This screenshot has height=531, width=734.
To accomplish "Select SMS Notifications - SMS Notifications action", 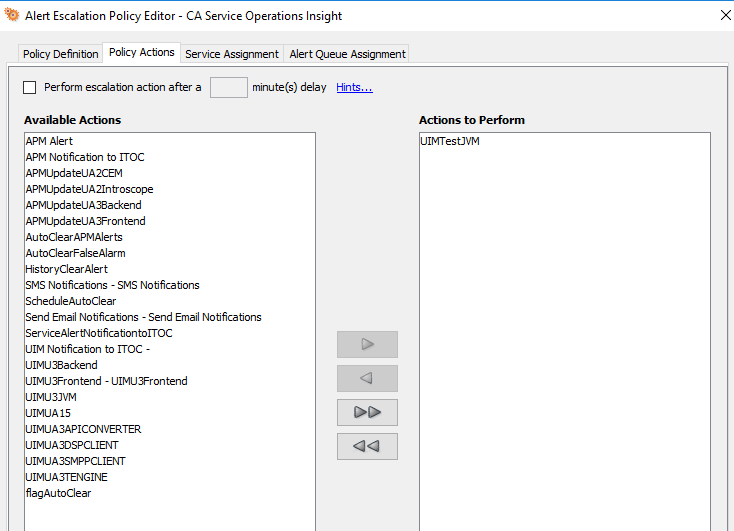I will click(169, 285).
